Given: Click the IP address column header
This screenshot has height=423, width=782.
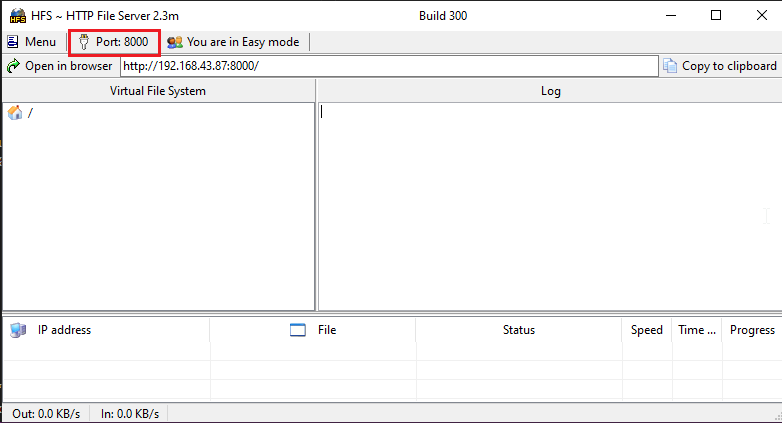Looking at the screenshot, I should click(106, 330).
